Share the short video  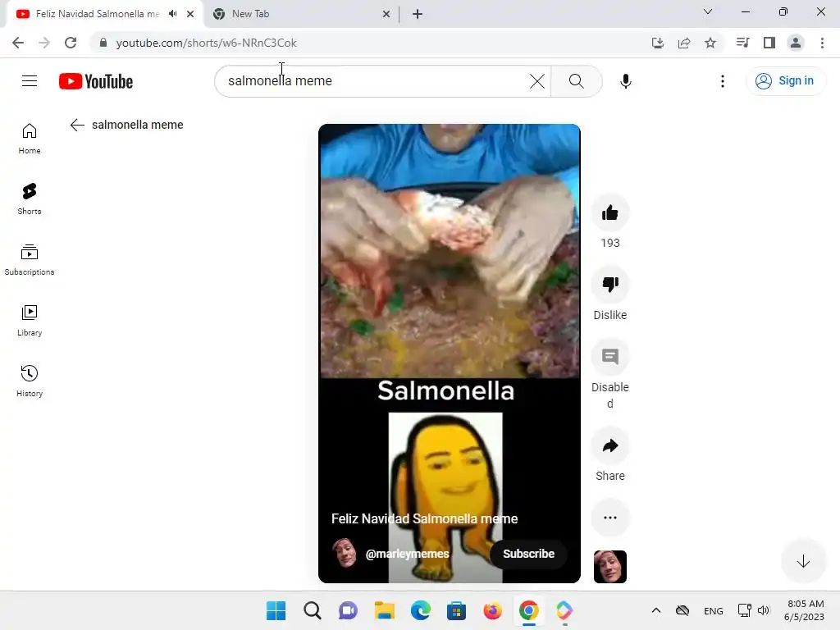pos(609,445)
